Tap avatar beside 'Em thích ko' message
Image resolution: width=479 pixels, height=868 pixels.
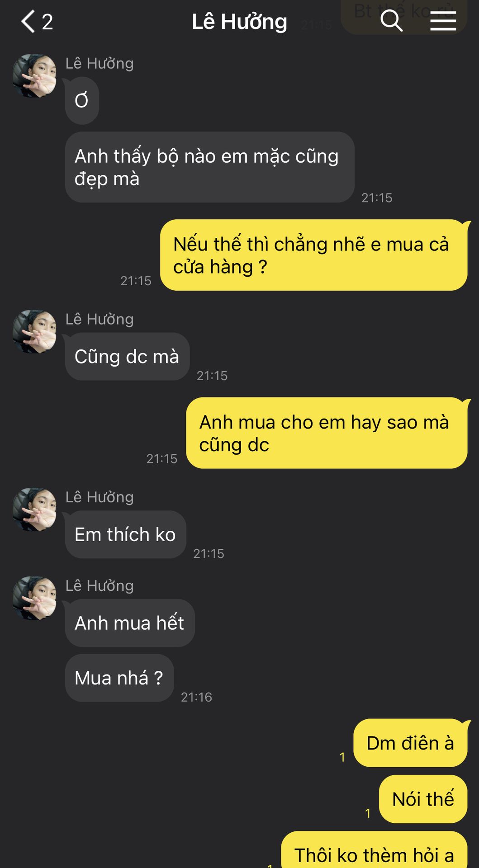pyautogui.click(x=34, y=509)
